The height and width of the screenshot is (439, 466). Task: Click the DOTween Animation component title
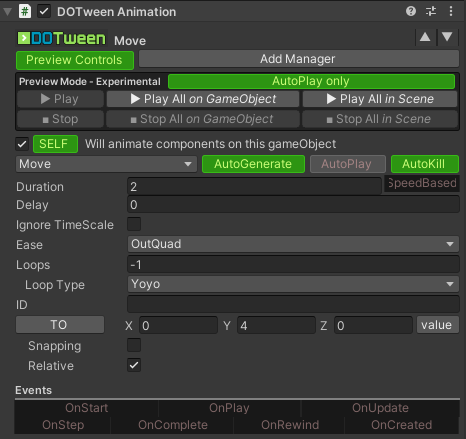click(x=117, y=12)
